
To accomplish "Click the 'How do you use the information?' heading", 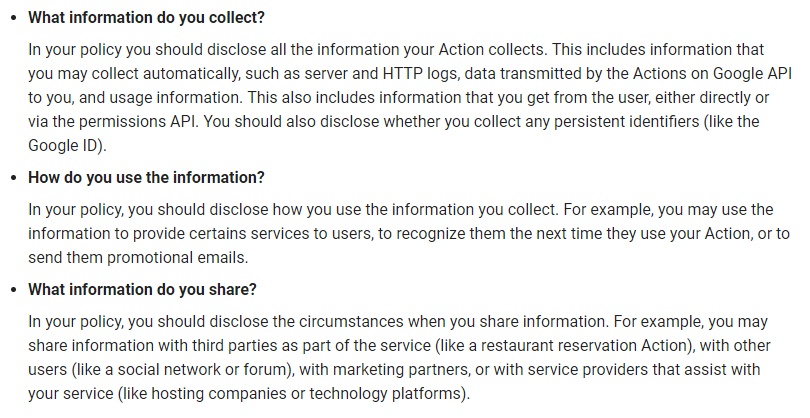I will [146, 177].
